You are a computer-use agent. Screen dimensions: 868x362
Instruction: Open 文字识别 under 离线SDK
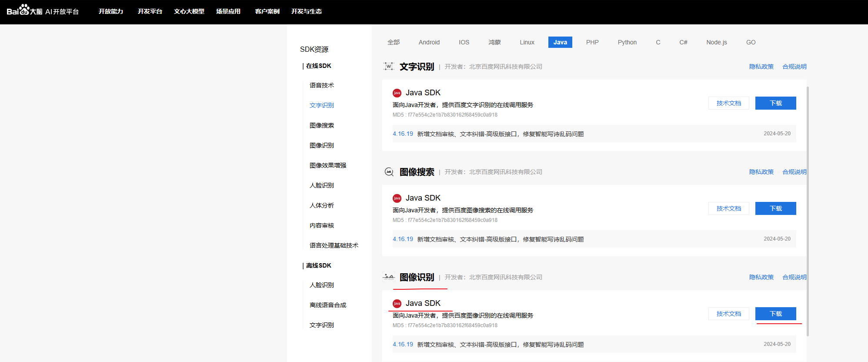tap(322, 325)
